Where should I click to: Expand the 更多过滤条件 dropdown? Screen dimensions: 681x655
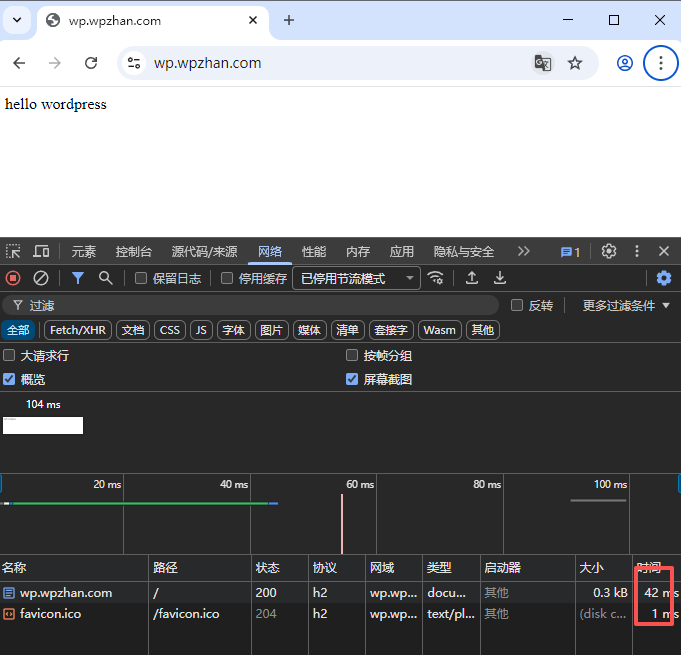point(626,305)
